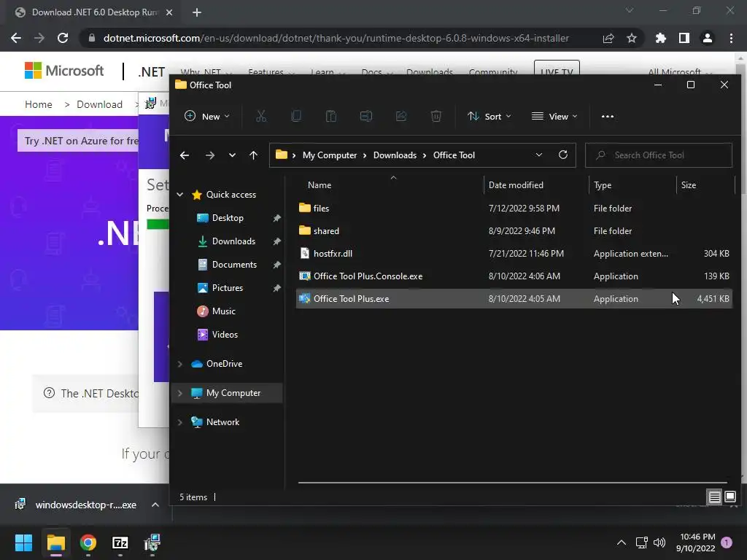Select Office Tool Plus.Console.exe
The image size is (747, 560).
(x=514, y=276)
